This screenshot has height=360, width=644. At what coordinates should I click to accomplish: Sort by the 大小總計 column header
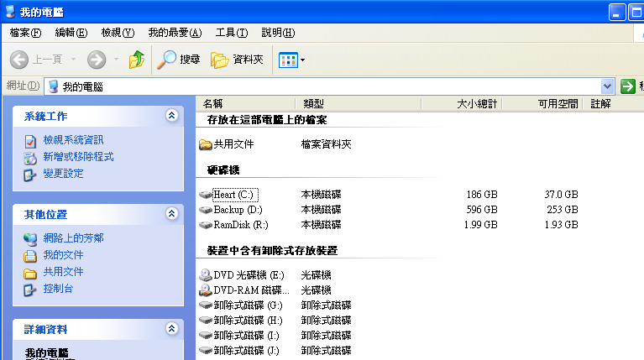[477, 104]
